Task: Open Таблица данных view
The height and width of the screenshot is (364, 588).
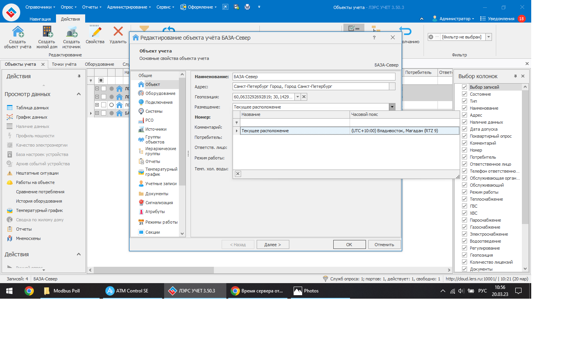Action: 32,108
